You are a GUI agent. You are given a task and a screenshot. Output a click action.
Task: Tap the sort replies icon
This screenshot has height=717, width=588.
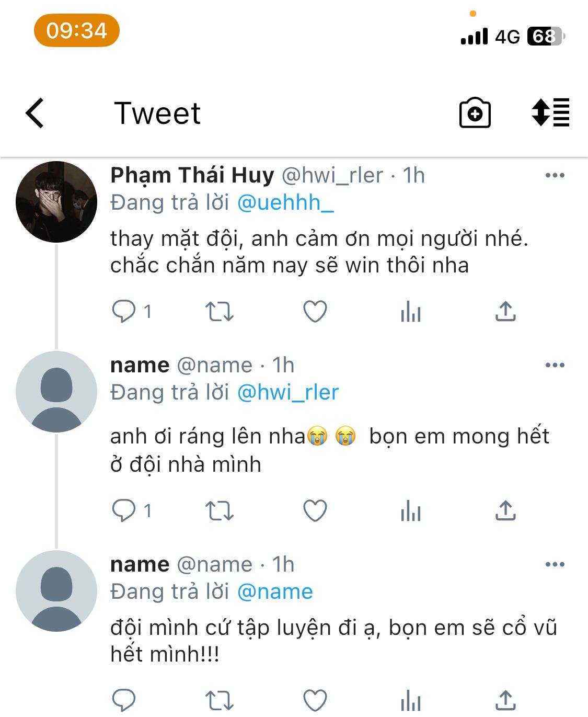[x=550, y=112]
